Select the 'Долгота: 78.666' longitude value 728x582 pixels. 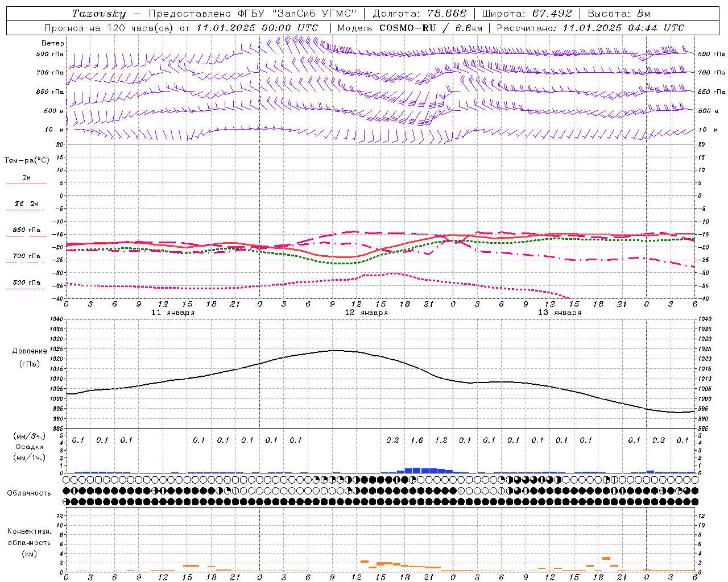click(419, 14)
